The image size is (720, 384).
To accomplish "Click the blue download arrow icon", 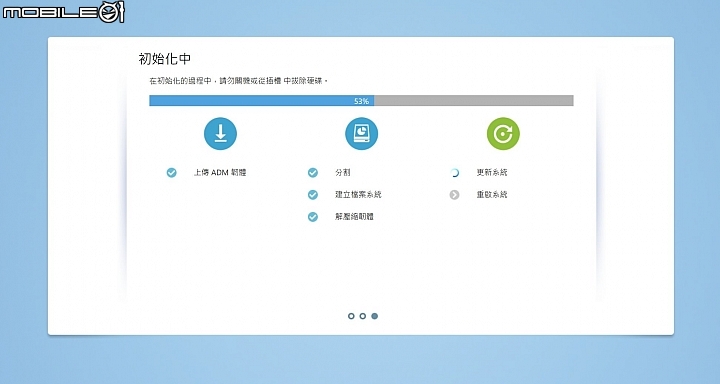I will [x=220, y=134].
